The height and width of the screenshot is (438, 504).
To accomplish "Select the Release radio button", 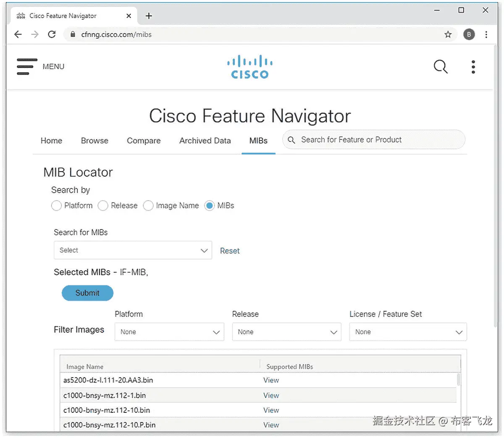I will [103, 206].
